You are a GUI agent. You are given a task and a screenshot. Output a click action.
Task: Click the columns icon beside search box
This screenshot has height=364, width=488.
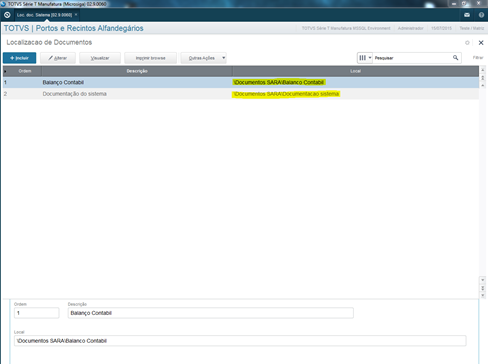click(362, 58)
